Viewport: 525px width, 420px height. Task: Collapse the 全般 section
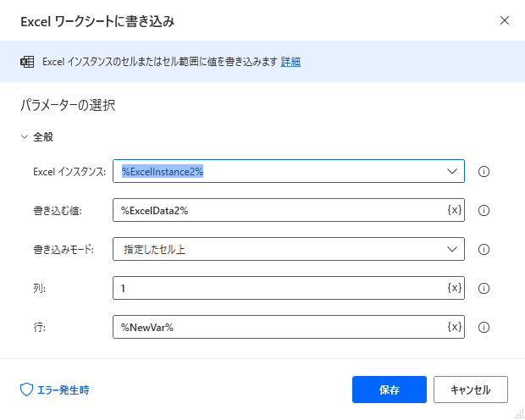[25, 137]
